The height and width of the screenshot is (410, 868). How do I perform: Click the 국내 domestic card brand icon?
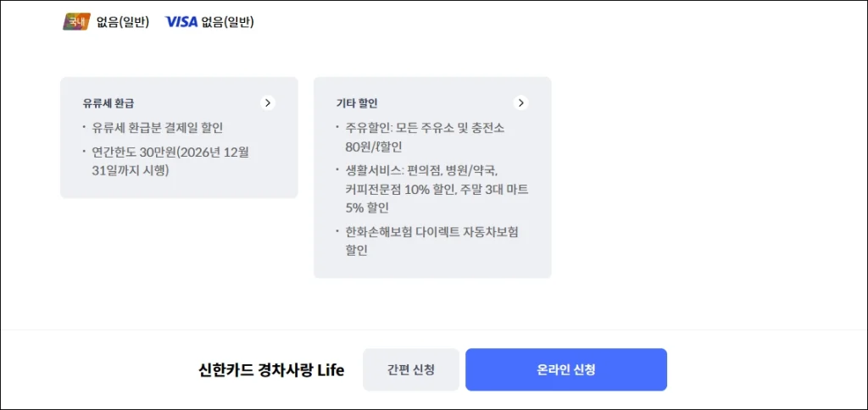(76, 22)
